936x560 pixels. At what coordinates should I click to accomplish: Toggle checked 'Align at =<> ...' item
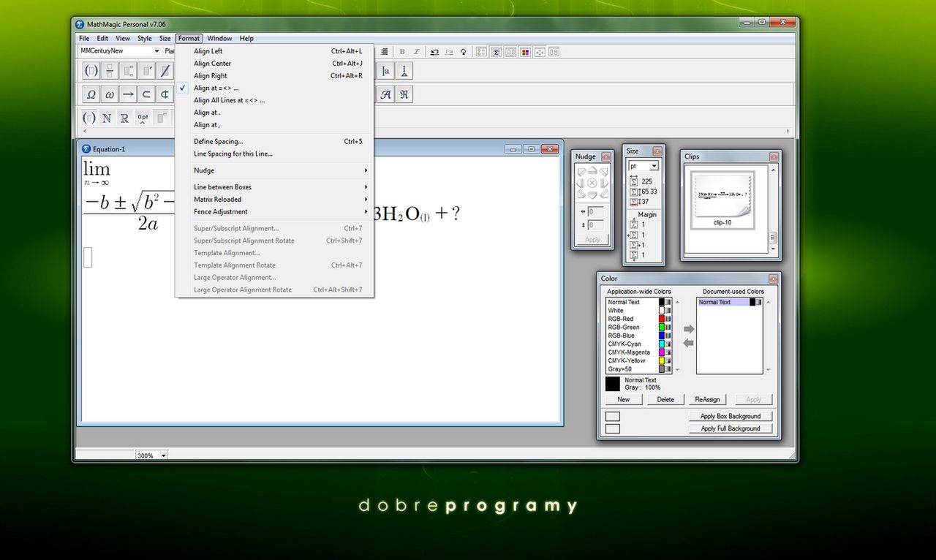(x=274, y=88)
